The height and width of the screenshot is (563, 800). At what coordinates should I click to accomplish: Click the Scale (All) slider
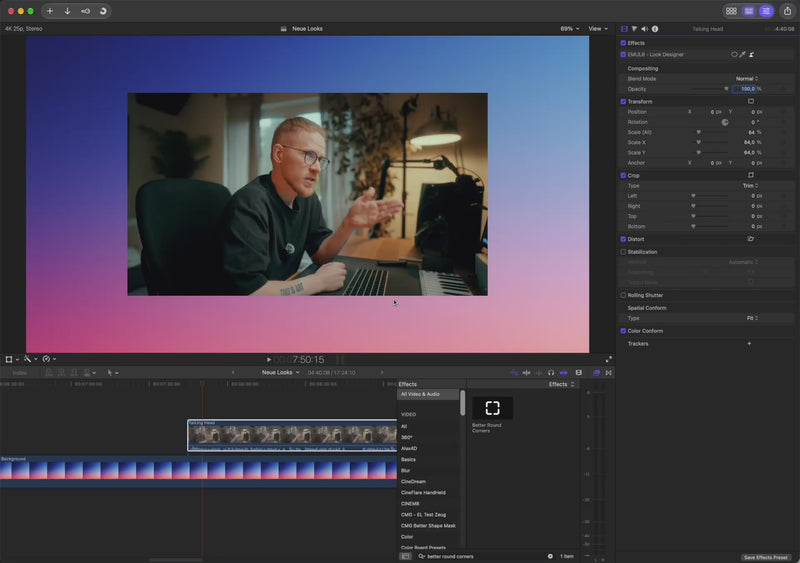[711, 132]
